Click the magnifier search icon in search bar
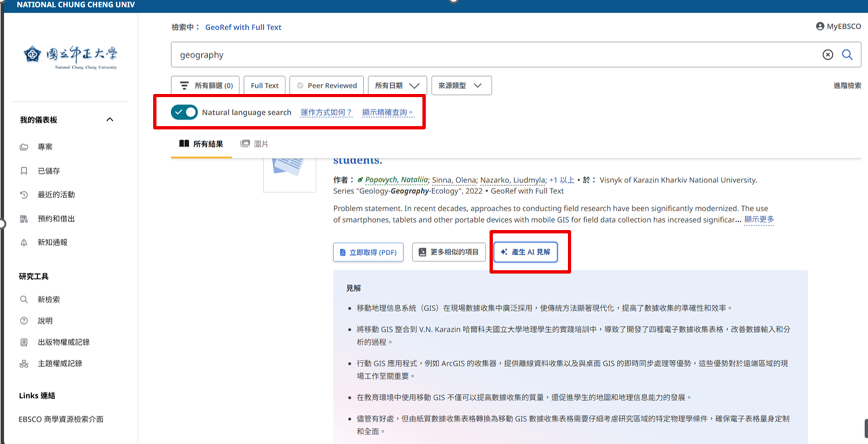 point(847,55)
